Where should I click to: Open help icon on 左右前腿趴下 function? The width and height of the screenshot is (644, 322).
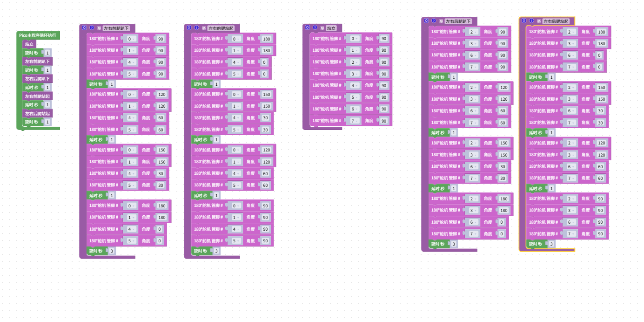(92, 27)
